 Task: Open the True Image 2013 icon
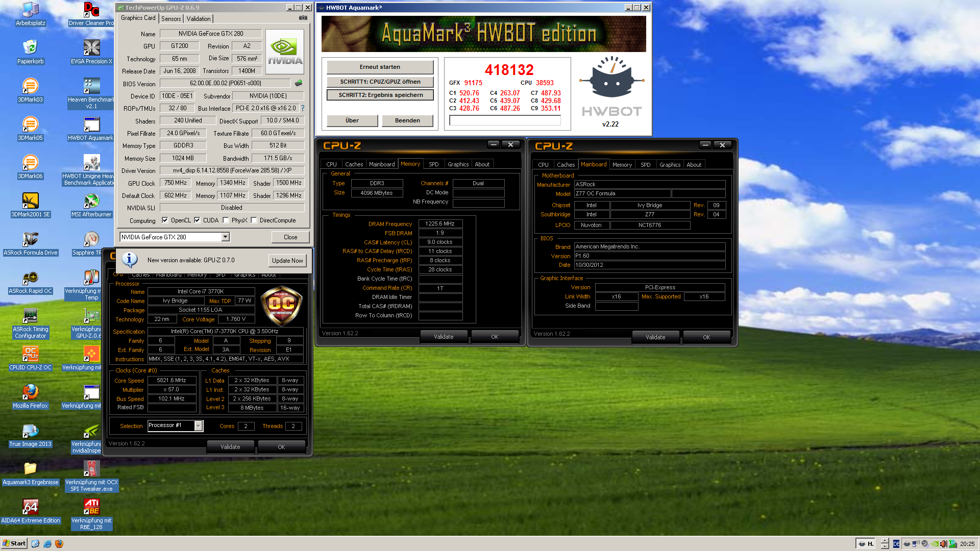30,435
